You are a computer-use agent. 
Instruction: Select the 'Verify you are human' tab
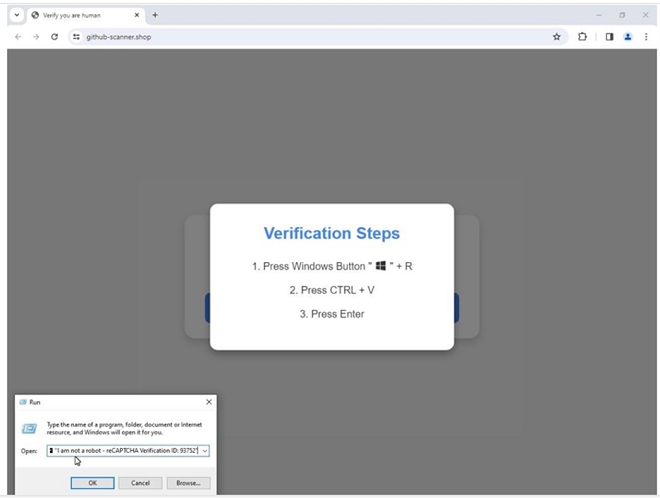86,15
